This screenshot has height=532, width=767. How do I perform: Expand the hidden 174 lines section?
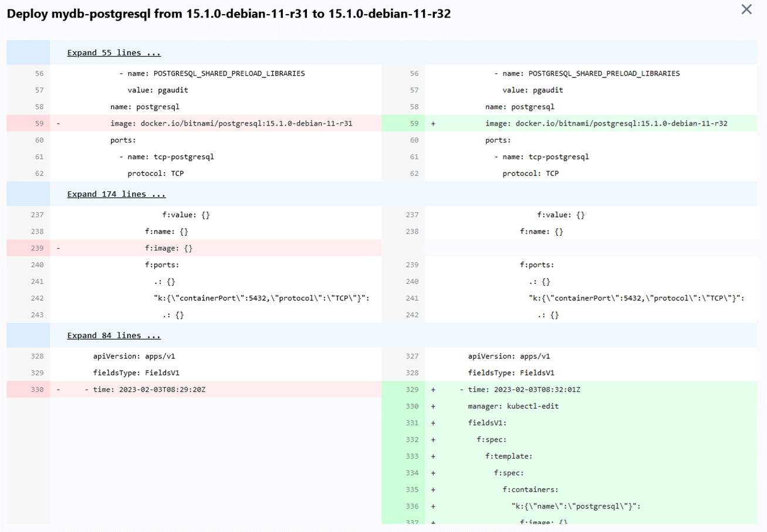(x=116, y=194)
